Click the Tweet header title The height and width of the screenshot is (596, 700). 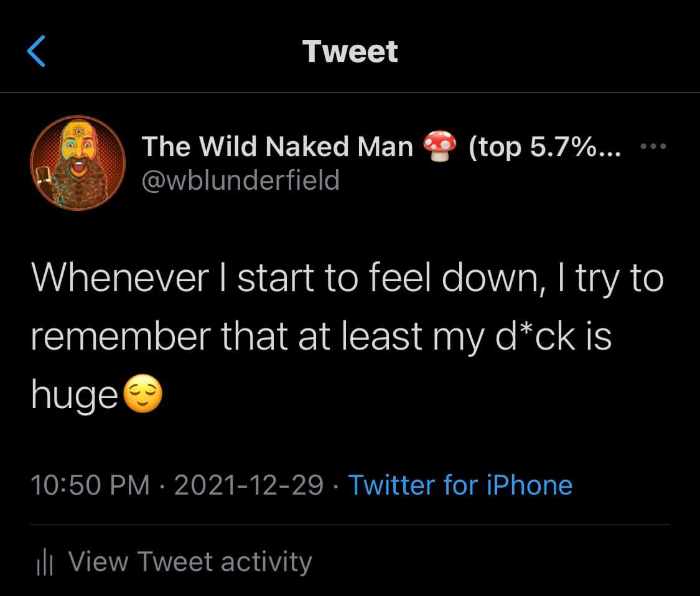click(x=350, y=51)
